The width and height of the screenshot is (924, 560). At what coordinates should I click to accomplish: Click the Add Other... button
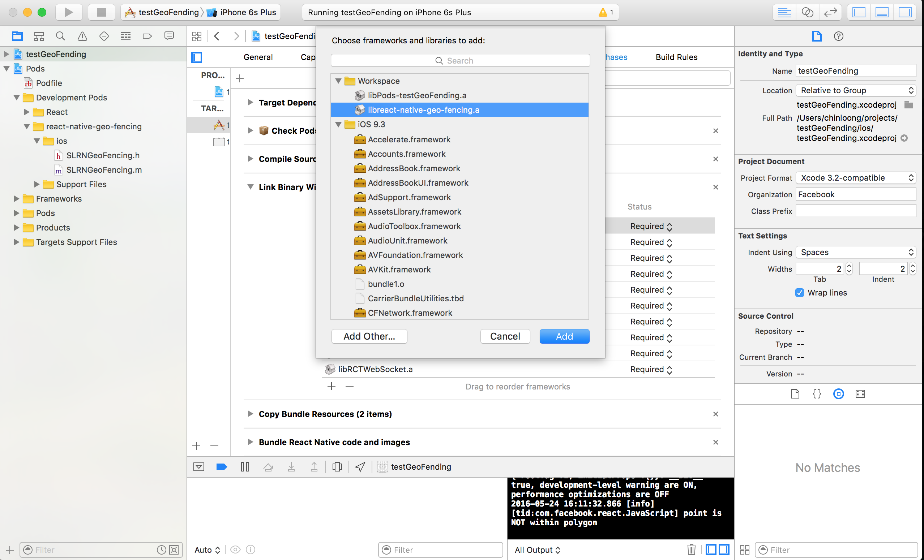pyautogui.click(x=369, y=336)
